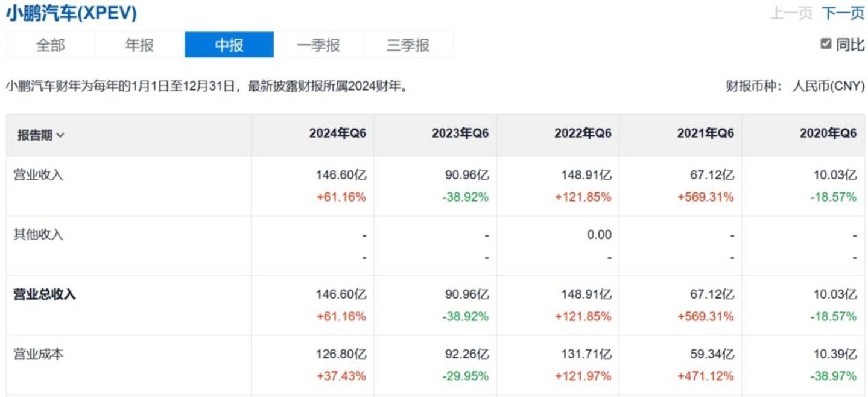Image resolution: width=868 pixels, height=397 pixels.
Task: Select the 2021年Q6 column header
Action: 705,134
